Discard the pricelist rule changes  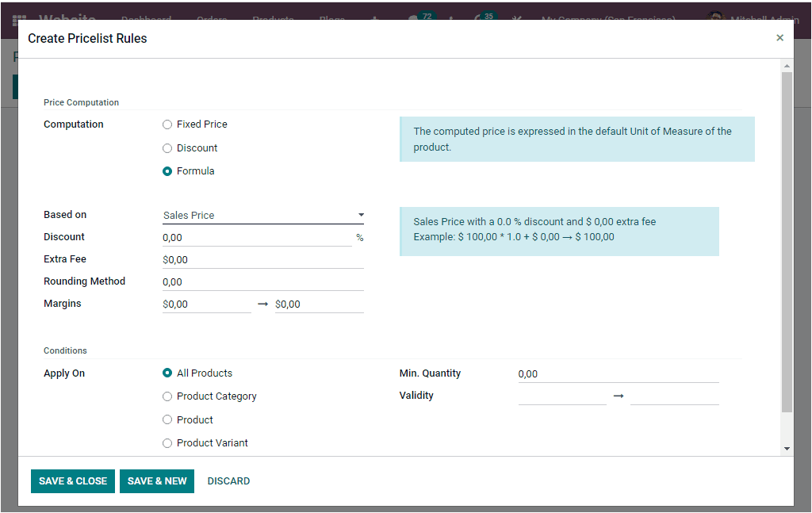(x=228, y=480)
